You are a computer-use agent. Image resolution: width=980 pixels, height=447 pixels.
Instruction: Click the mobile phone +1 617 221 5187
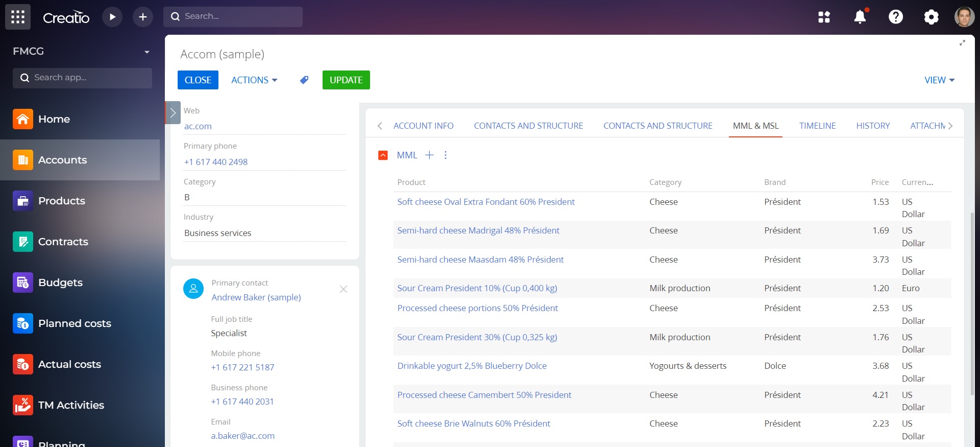(x=242, y=367)
